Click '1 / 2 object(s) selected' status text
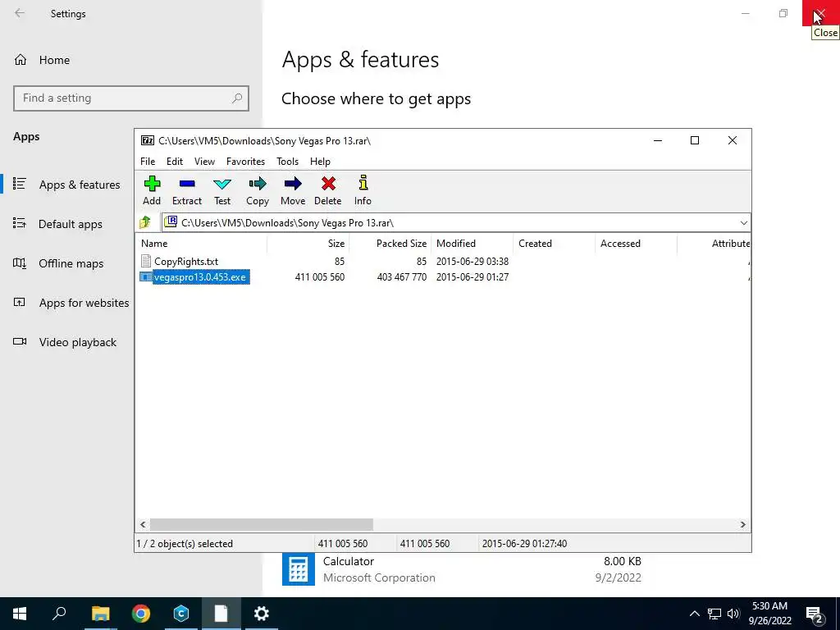840x630 pixels. 185,543
